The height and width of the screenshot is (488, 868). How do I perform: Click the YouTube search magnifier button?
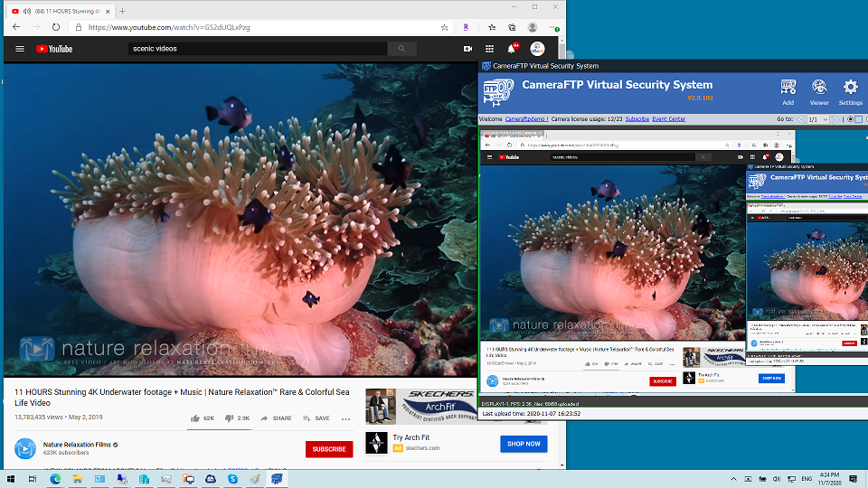coord(401,49)
